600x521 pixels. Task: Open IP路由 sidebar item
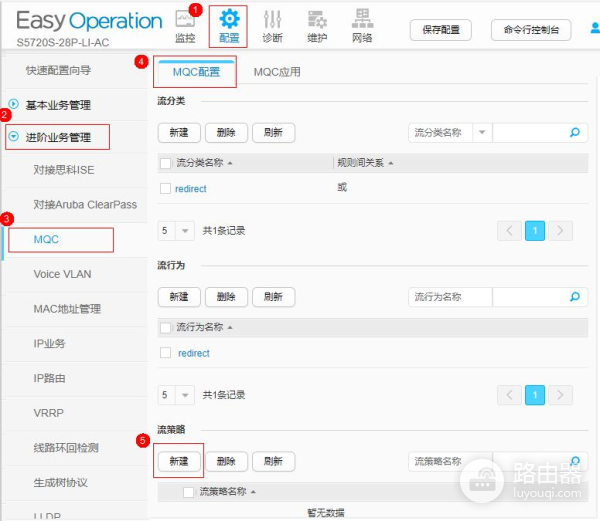pos(49,378)
